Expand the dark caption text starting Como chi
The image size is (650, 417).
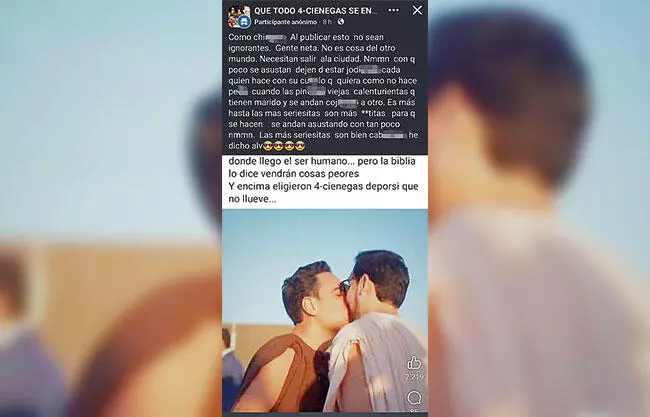pyautogui.click(x=323, y=91)
